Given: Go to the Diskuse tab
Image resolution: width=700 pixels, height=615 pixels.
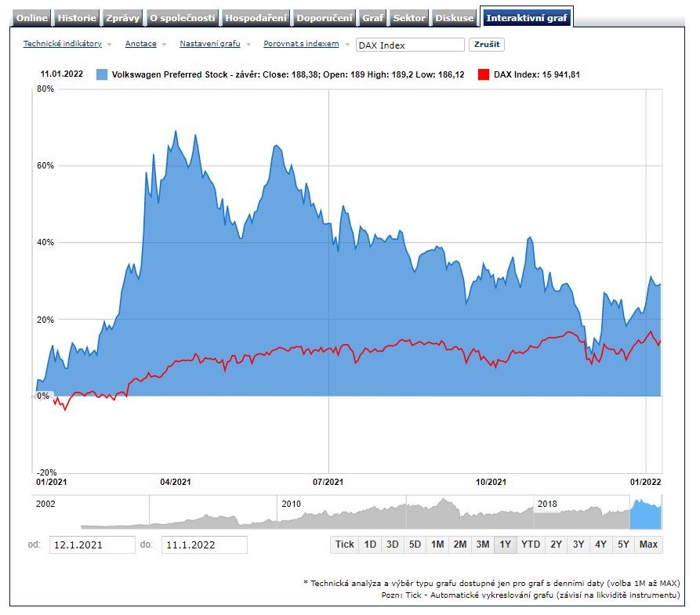Looking at the screenshot, I should 455,18.
